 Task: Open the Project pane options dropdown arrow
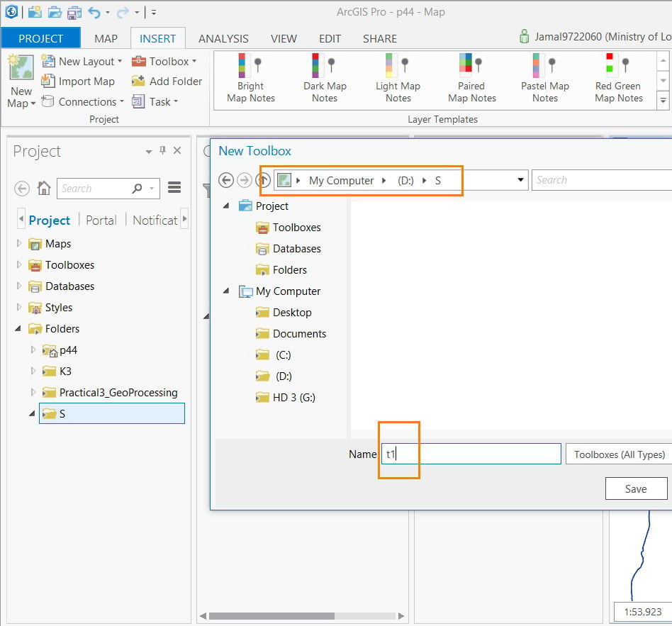tap(149, 151)
